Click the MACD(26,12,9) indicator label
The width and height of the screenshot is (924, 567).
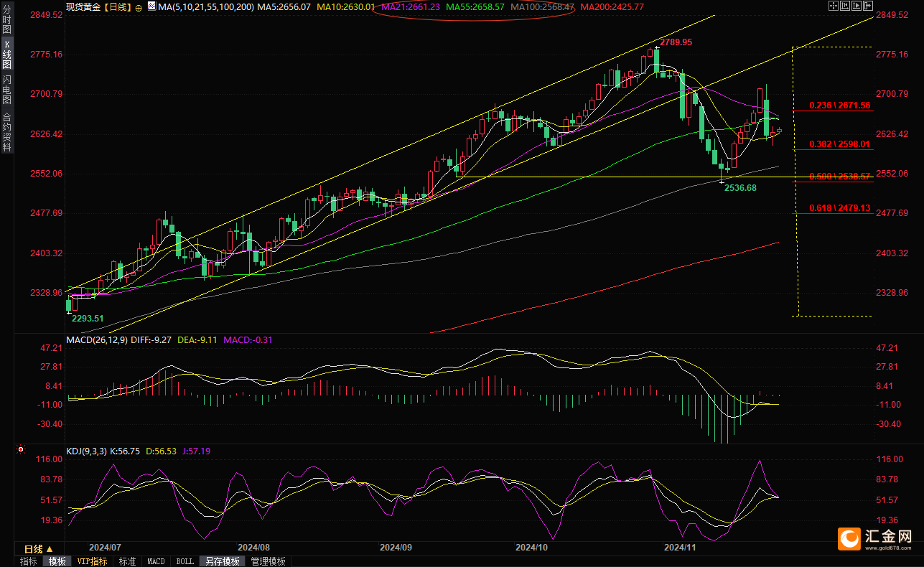(97, 339)
